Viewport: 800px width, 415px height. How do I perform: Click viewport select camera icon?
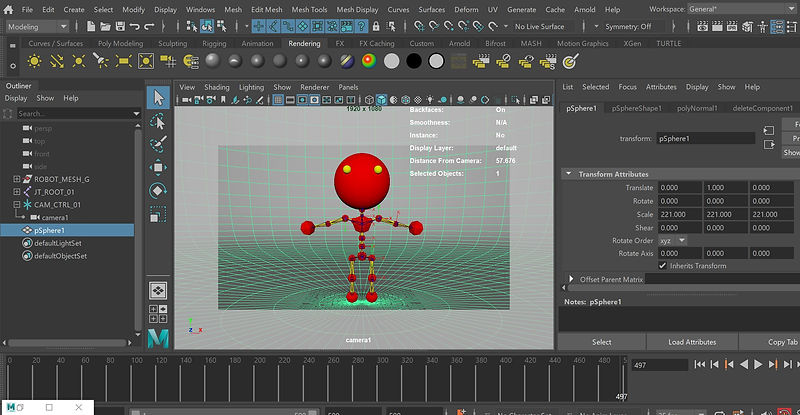coord(187,100)
